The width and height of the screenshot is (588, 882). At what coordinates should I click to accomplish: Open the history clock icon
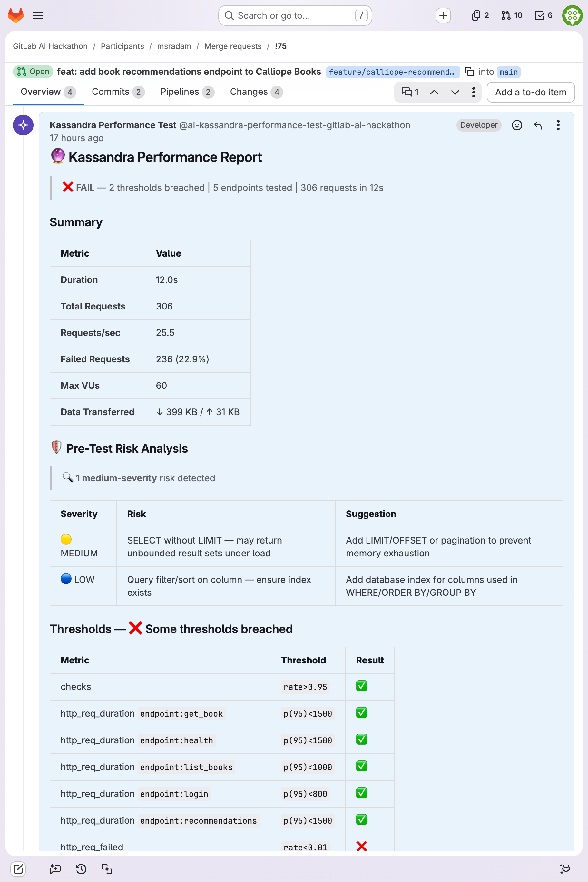click(x=81, y=869)
